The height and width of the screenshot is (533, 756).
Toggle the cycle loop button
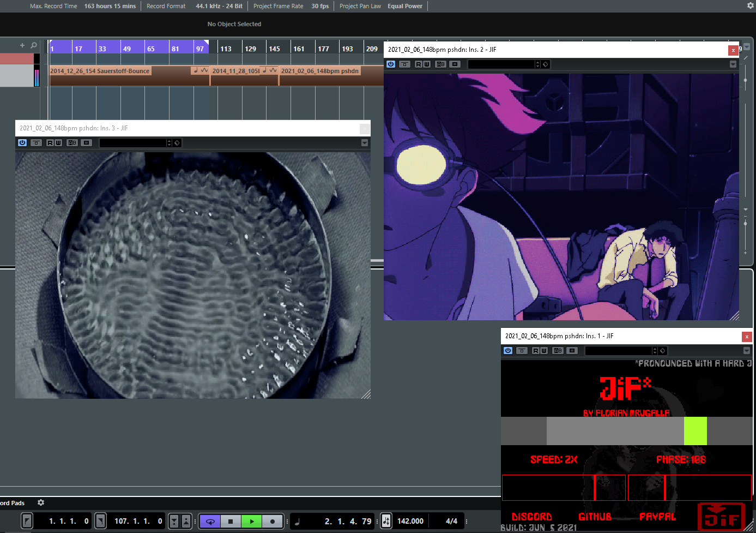210,521
